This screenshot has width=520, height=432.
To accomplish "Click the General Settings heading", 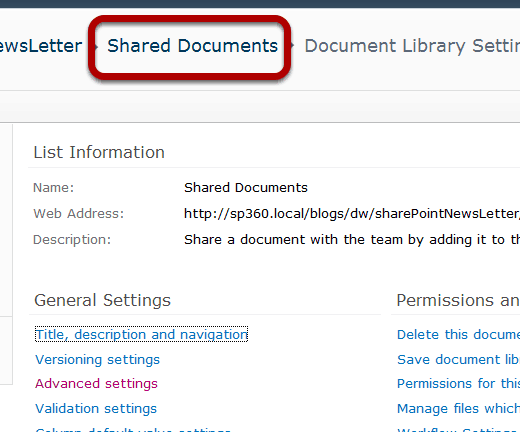I will point(102,301).
